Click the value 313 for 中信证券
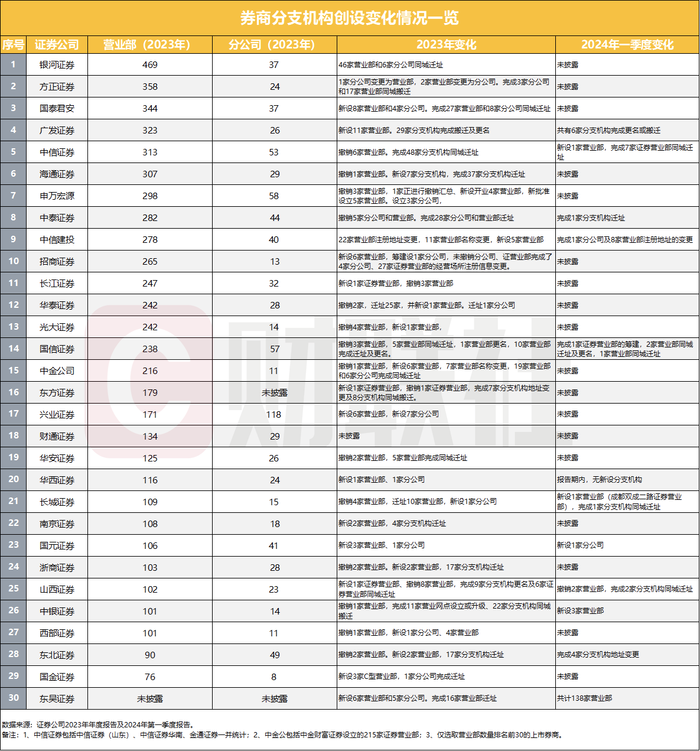Viewport: 700px width, 751px height. click(150, 152)
